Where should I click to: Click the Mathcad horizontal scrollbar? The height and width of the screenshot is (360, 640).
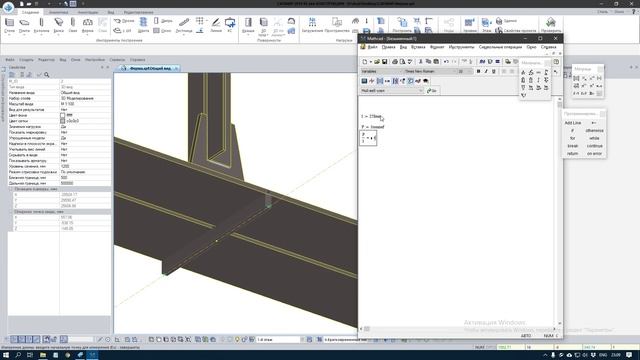(458, 329)
